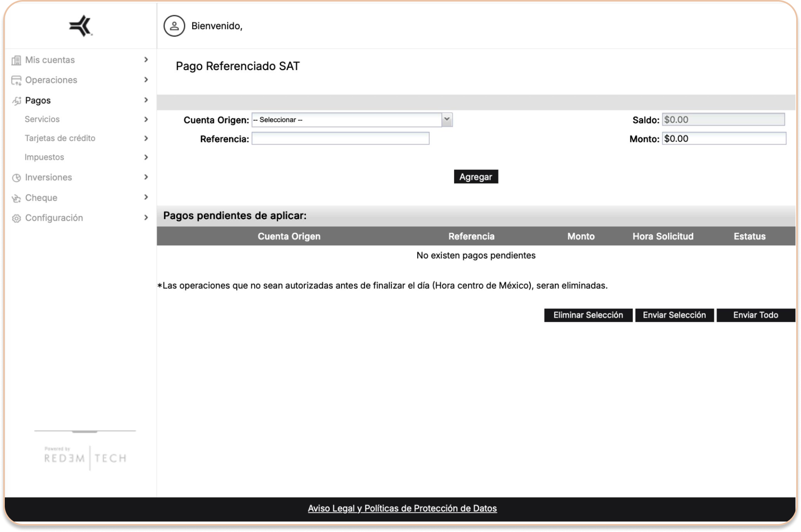This screenshot has height=532, width=801.
Task: Expand the Servicios submenu chevron
Action: pyautogui.click(x=146, y=119)
